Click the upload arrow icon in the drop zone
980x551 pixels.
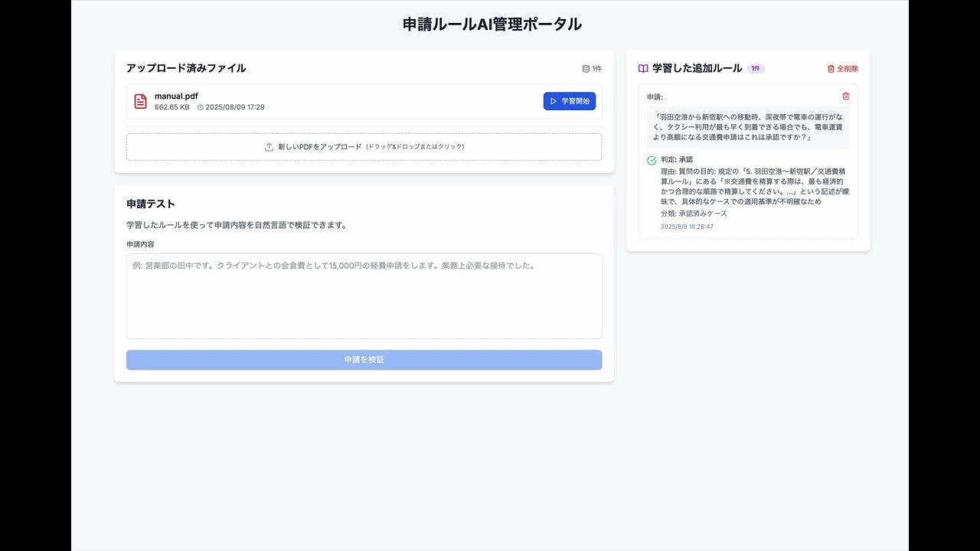coord(269,147)
